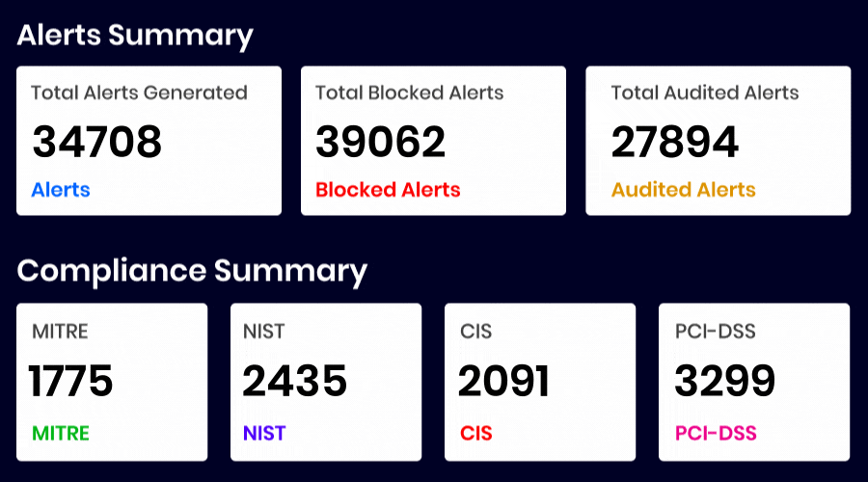
Task: Select the 34708 alerts count
Action: tap(96, 142)
